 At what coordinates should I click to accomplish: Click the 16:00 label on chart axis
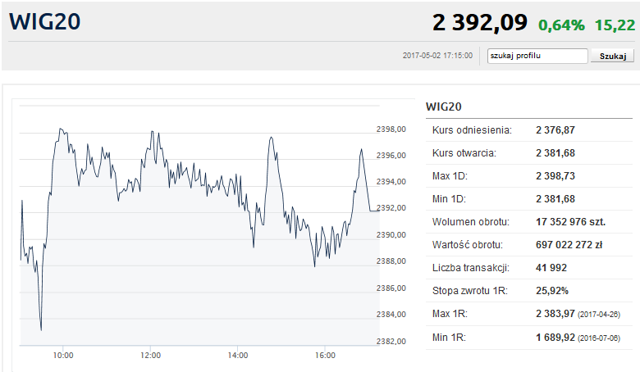(325, 355)
